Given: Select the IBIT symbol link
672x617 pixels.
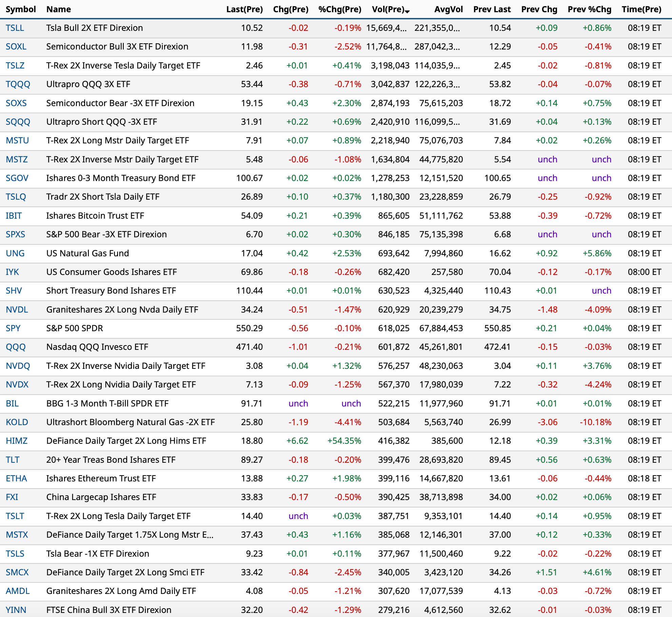Looking at the screenshot, I should pos(14,216).
